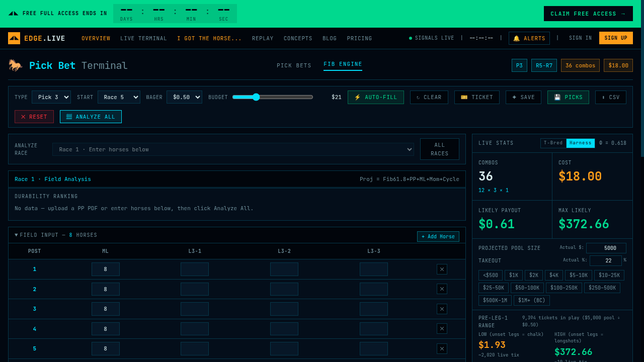Remove horse row 3 with its X
The width and height of the screenshot is (644, 362).
442,309
